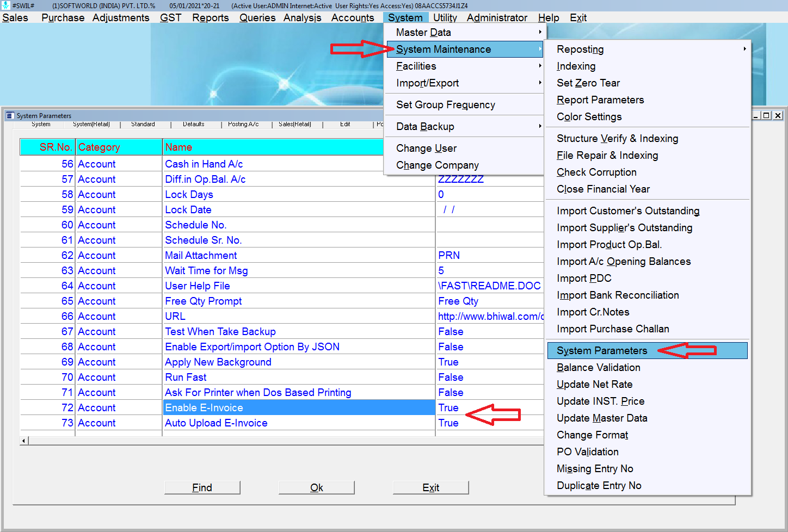Choose Import A/c Opening Balances
Viewport: 788px width, 532px height.
(x=648, y=261)
